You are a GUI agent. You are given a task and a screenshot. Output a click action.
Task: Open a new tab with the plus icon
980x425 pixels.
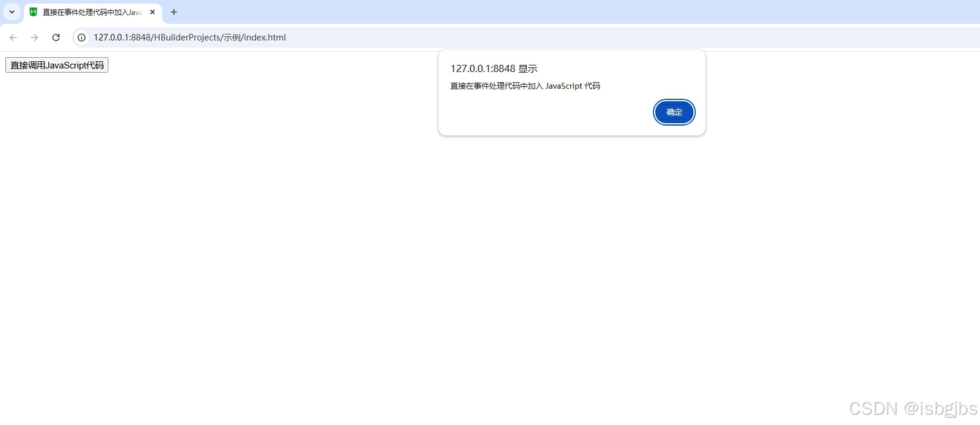(174, 12)
